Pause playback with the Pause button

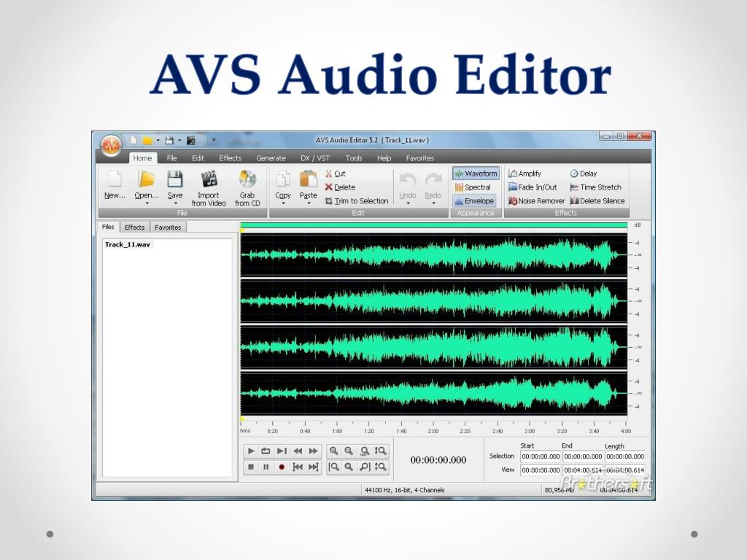pos(266,467)
